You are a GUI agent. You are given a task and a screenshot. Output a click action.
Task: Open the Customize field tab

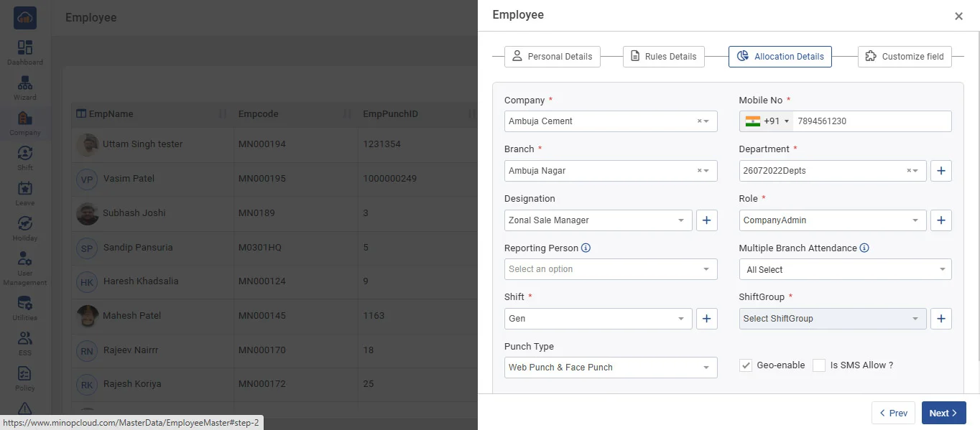click(x=904, y=57)
